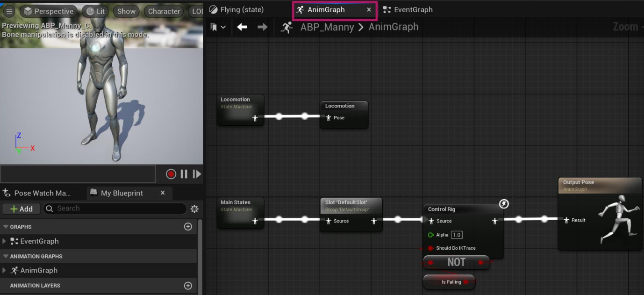Click the back navigation arrow

click(242, 27)
